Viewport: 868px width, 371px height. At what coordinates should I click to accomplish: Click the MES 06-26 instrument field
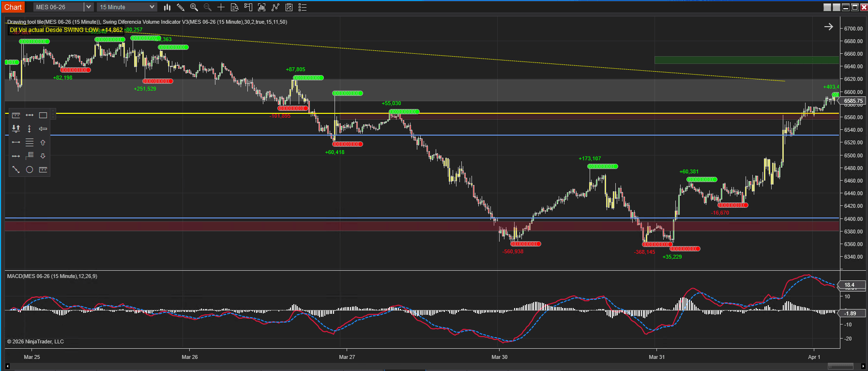[x=59, y=7]
